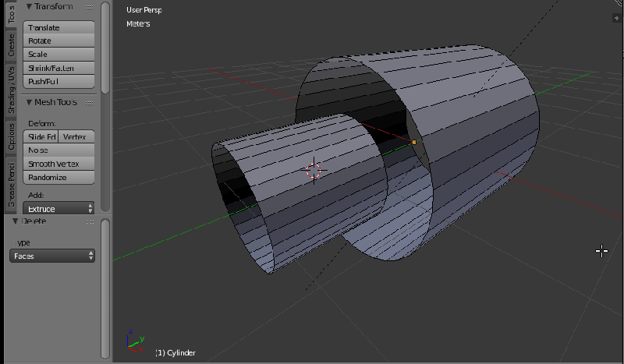The width and height of the screenshot is (624, 364).
Task: Click the Randomize button
Action: coord(58,178)
